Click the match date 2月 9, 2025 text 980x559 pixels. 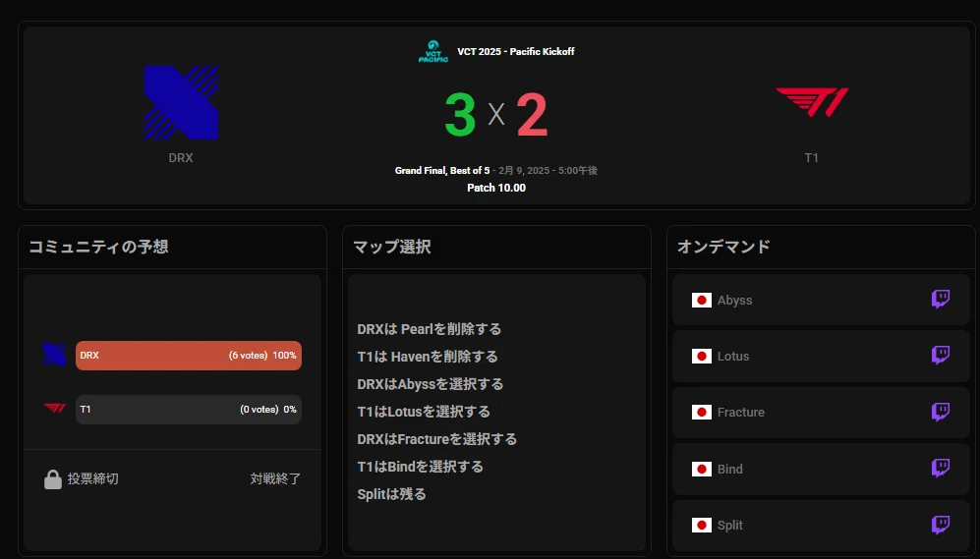pyautogui.click(x=524, y=171)
